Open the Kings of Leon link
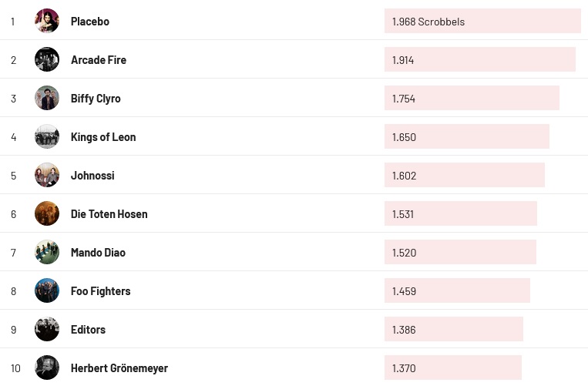Viewport: 588px width, 386px height. (103, 137)
